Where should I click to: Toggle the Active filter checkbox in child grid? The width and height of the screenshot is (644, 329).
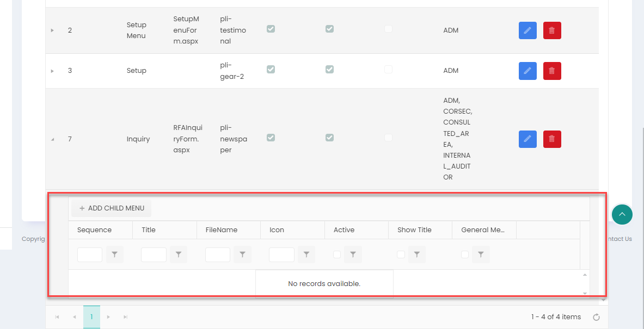tap(337, 254)
